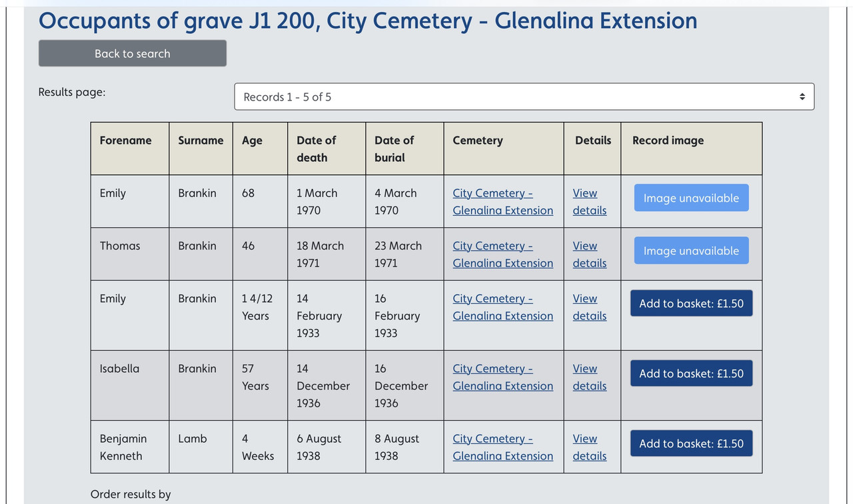This screenshot has width=853, height=504.
Task: Open City Cemetery link in Thomas Brankin row
Action: (x=503, y=254)
